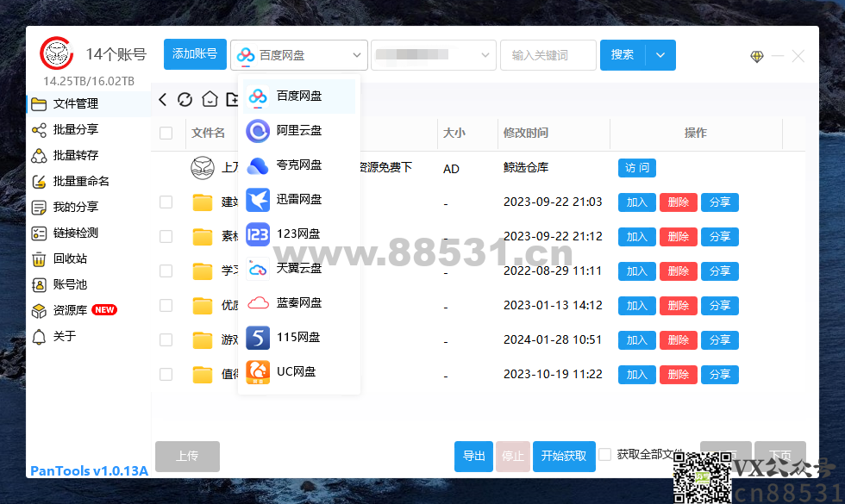845x504 pixels.
Task: Open 文件管理 in sidebar
Action: (x=89, y=103)
